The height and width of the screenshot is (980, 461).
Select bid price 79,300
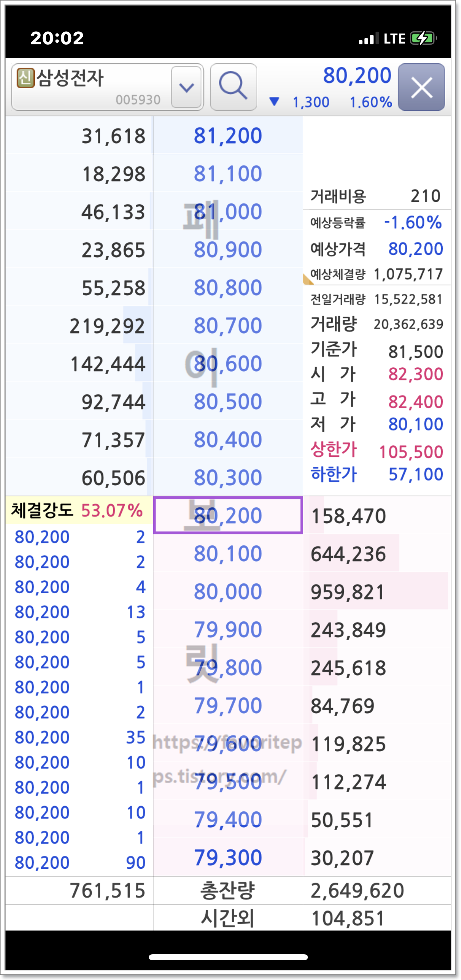click(x=228, y=858)
